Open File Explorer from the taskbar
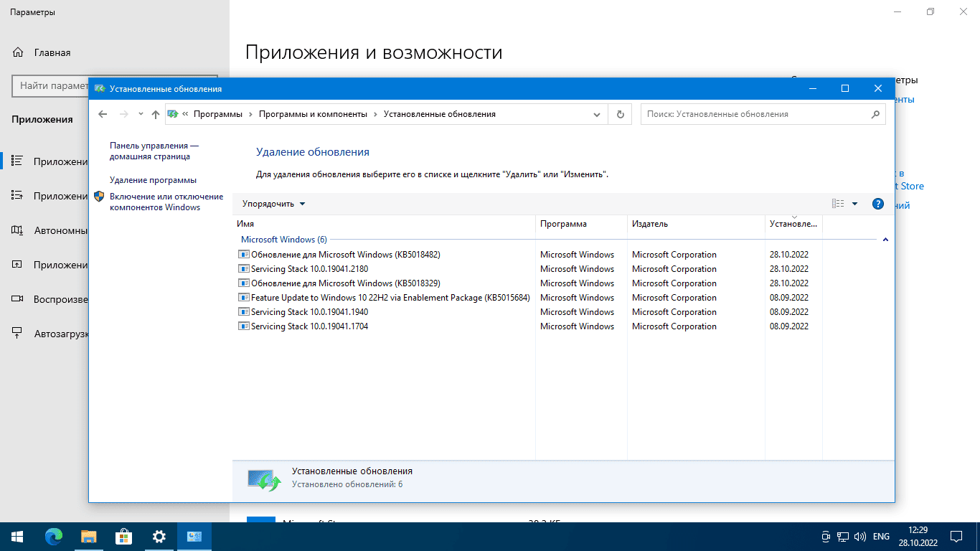Image resolution: width=980 pixels, height=551 pixels. 88,537
